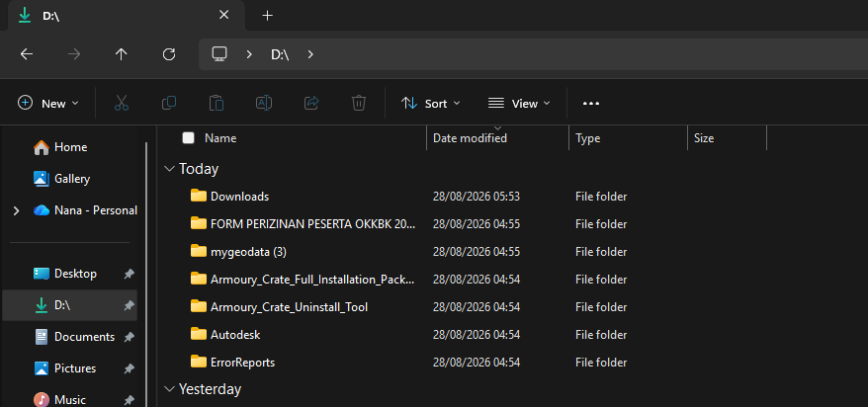868x407 pixels.
Task: Click the Forward navigation arrow
Action: (73, 54)
